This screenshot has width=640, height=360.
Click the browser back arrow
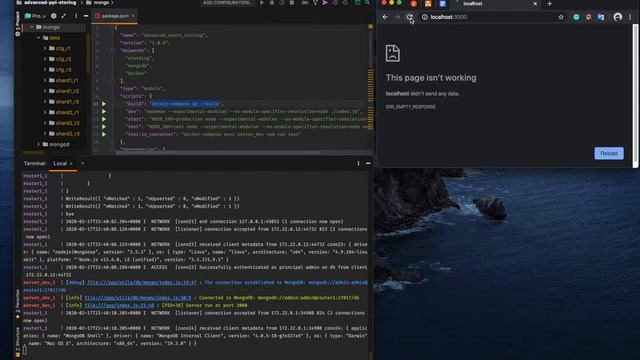pos(385,17)
